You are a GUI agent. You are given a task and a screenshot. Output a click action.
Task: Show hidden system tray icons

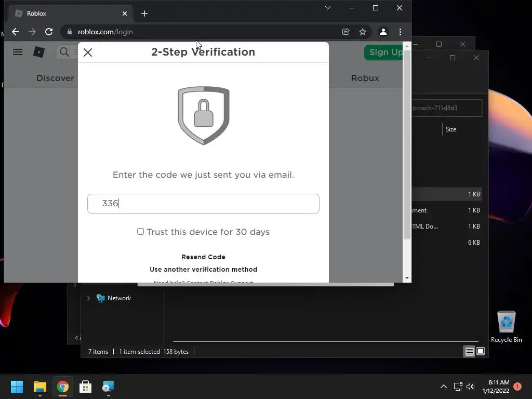click(444, 387)
